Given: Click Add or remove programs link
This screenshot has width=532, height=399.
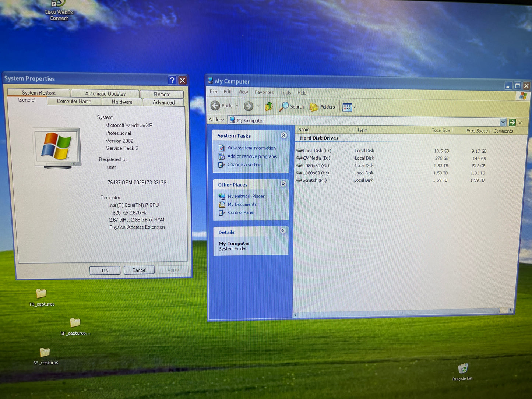Looking at the screenshot, I should 252,156.
